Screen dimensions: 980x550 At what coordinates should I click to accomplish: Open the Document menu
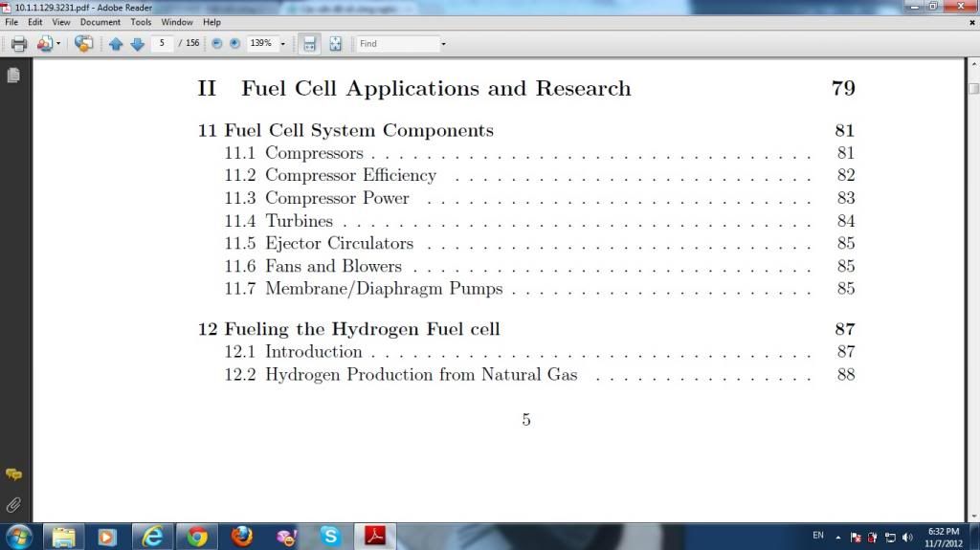pyautogui.click(x=100, y=22)
